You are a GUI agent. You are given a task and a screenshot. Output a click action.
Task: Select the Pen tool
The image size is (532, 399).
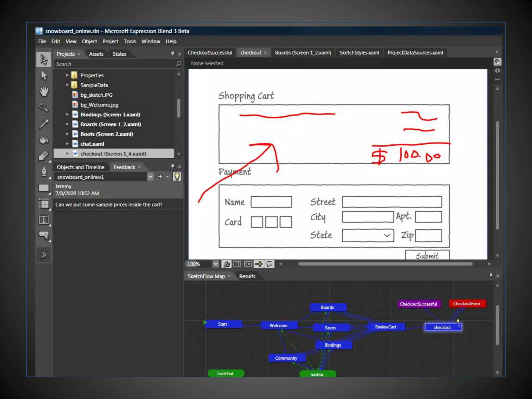pyautogui.click(x=44, y=172)
